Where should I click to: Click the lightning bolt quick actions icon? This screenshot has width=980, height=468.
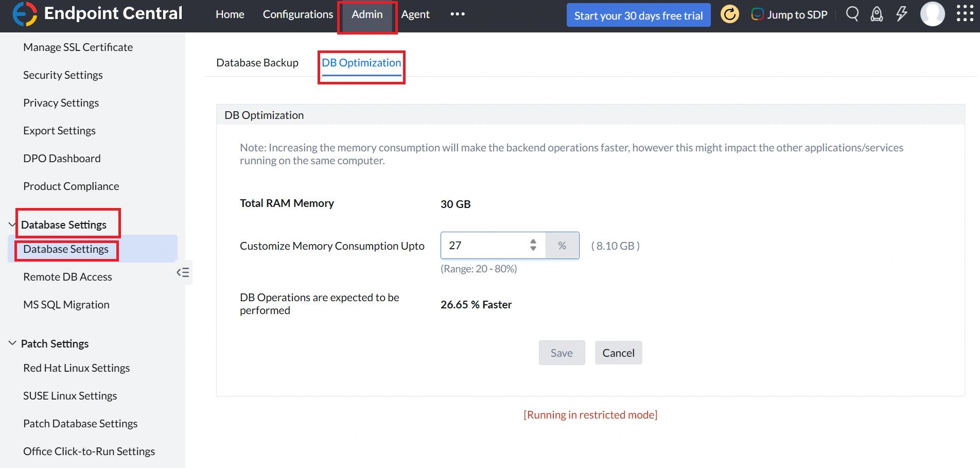point(902,14)
